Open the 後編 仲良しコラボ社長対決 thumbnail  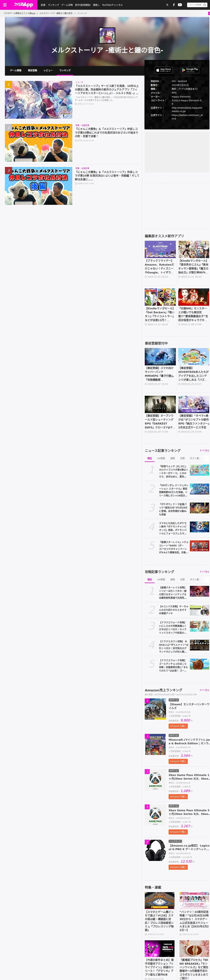coord(38,186)
